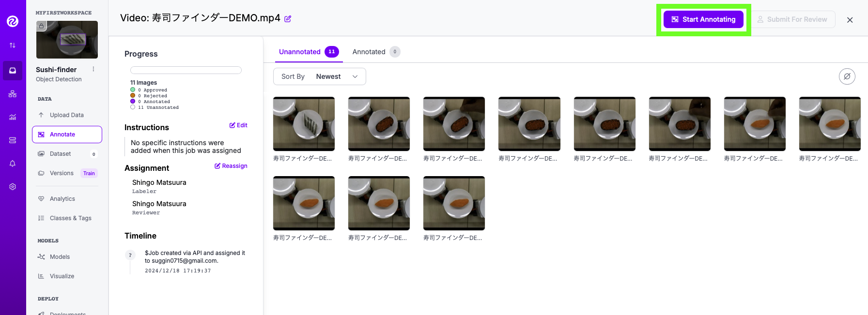Click the '11 Images' progress text
Screen dimensions: 868x315
[x=143, y=83]
